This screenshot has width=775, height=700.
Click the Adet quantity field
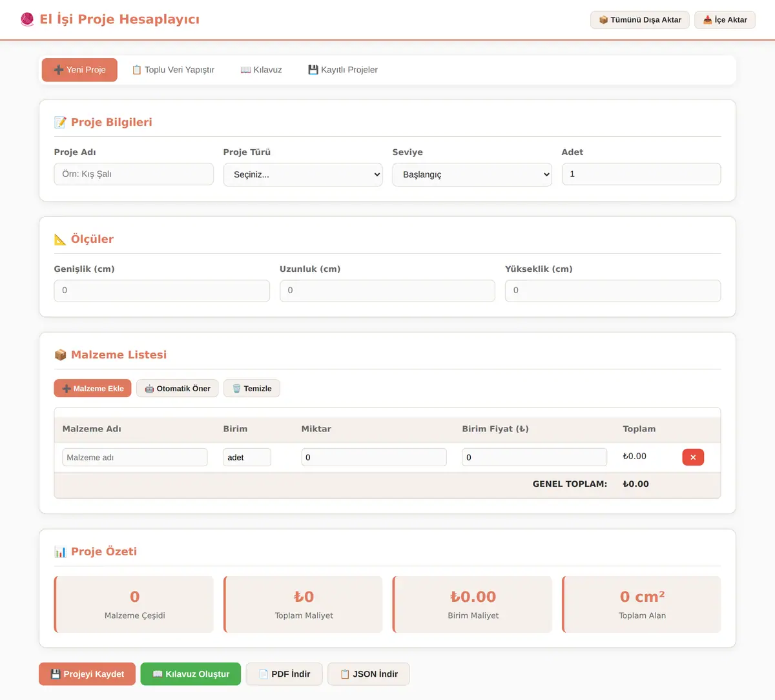[641, 174]
